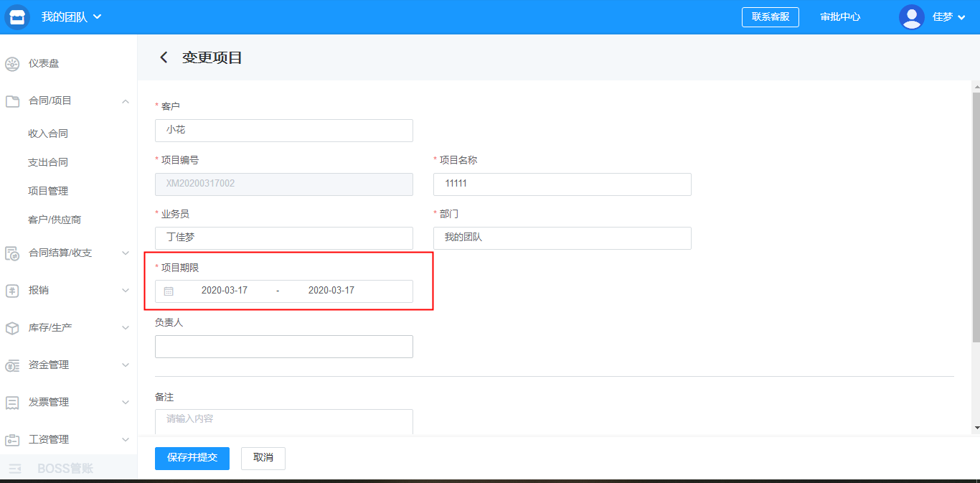This screenshot has height=483, width=980.
Task: Open the 我的团队 team dropdown
Action: tap(71, 17)
